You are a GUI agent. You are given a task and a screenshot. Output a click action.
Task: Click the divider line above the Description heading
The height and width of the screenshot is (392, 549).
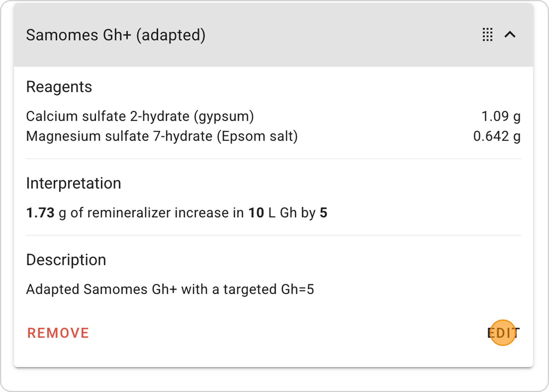(273, 235)
